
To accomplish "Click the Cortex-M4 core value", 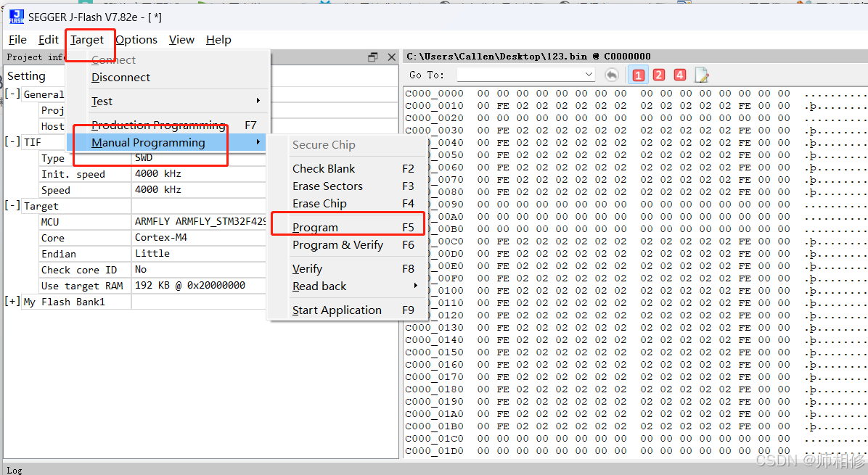I will (x=161, y=238).
